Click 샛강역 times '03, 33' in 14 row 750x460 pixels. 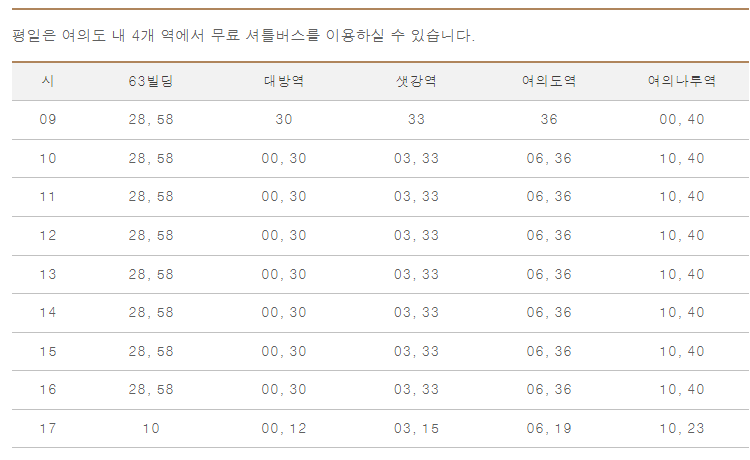point(416,313)
